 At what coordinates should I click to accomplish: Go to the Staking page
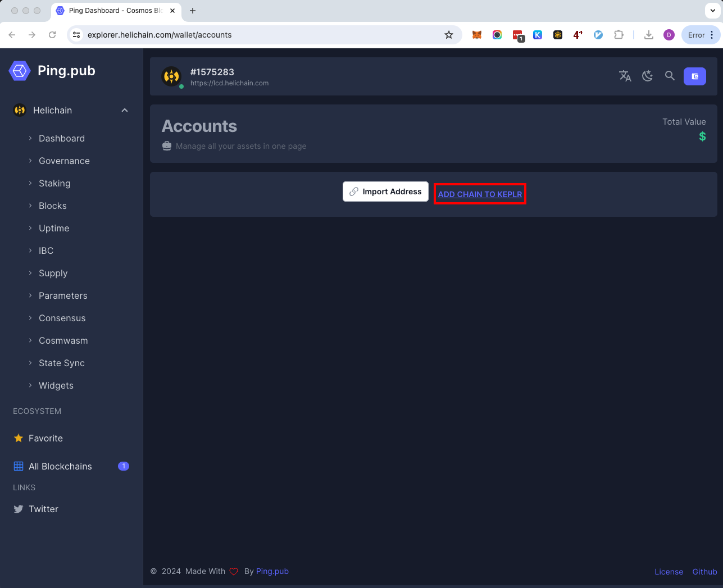(54, 184)
